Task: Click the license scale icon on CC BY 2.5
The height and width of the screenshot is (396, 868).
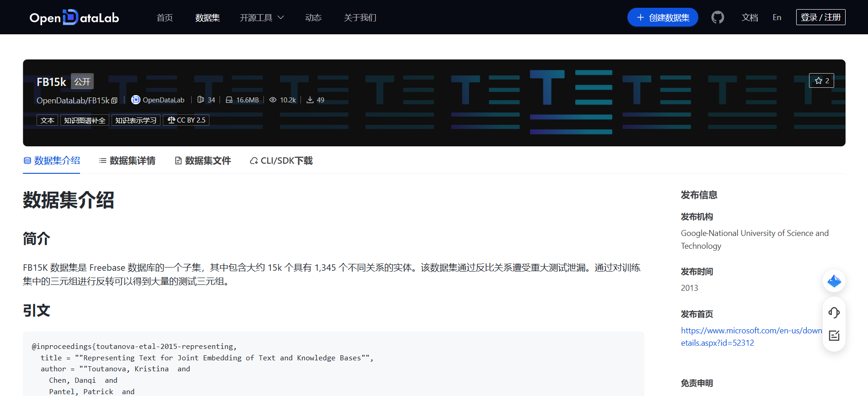Action: point(171,120)
